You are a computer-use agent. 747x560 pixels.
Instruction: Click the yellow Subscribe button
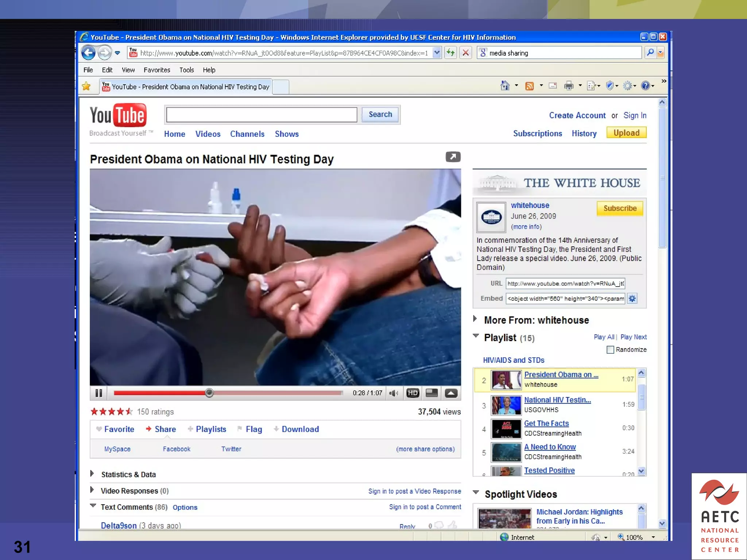[x=620, y=209]
